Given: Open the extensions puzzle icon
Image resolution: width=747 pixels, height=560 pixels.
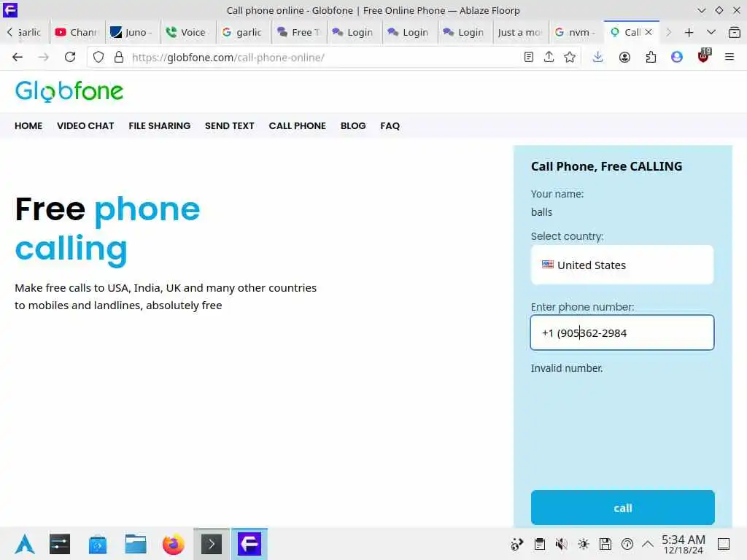Looking at the screenshot, I should point(651,57).
